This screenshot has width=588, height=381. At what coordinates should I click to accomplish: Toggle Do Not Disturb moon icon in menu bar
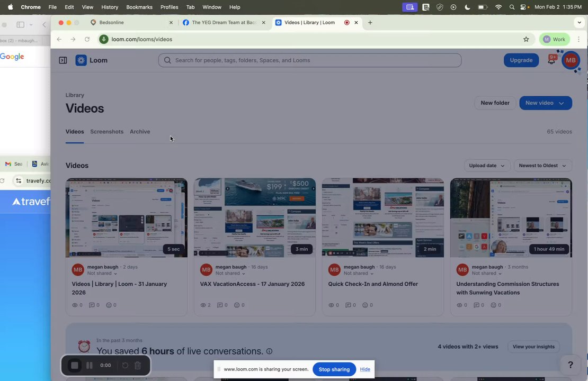(x=467, y=7)
